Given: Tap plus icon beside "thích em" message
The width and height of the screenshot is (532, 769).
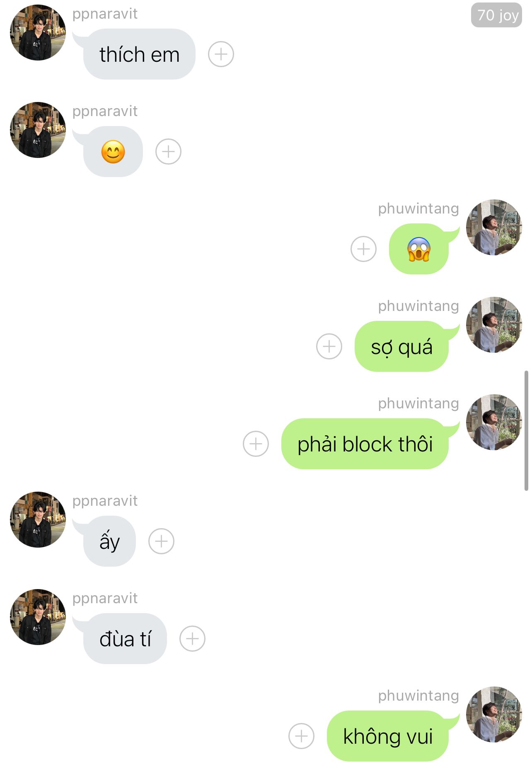Looking at the screenshot, I should click(221, 54).
